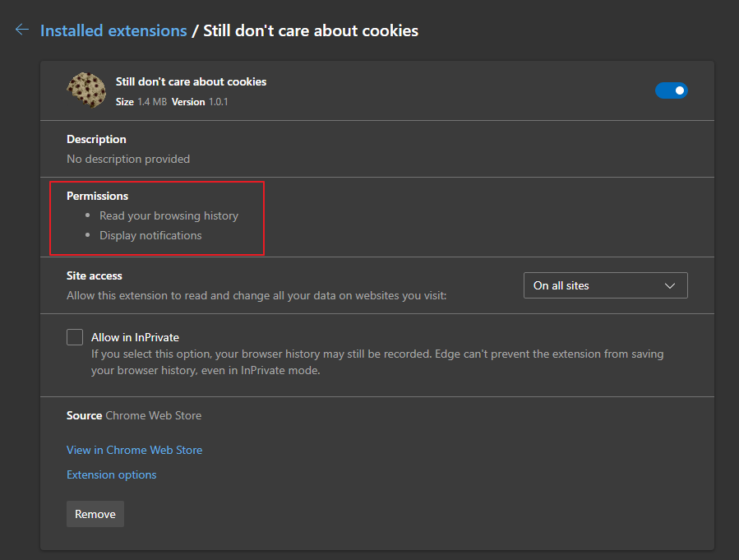Click the cookie extension icon

[85, 90]
